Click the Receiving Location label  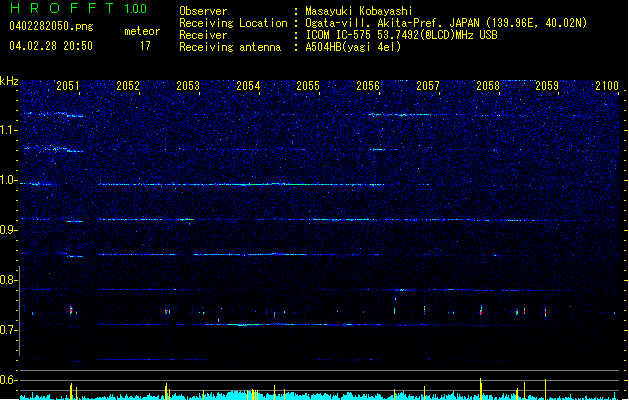coord(233,23)
